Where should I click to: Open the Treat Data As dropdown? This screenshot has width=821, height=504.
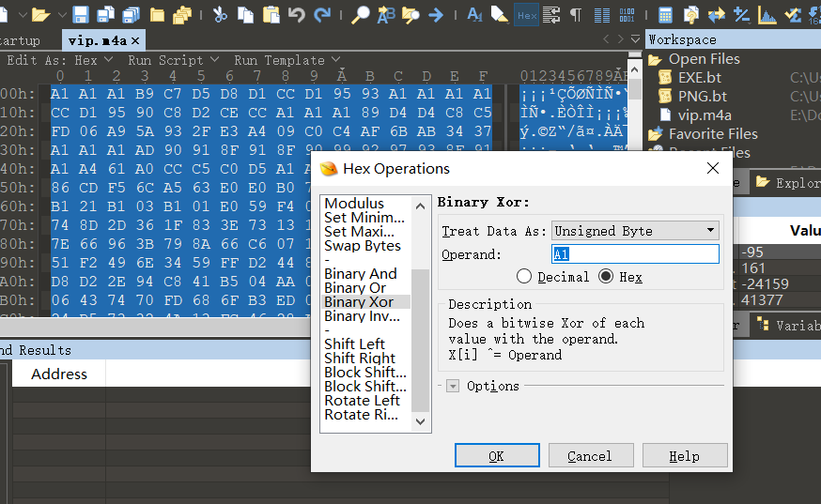(635, 230)
